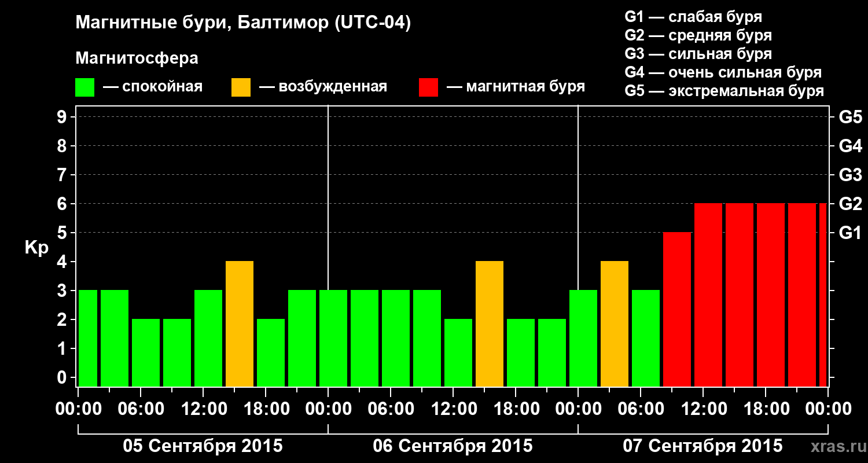Click '06:00' tick label above 06 Сентября
The height and width of the screenshot is (463, 868).
pyautogui.click(x=391, y=409)
